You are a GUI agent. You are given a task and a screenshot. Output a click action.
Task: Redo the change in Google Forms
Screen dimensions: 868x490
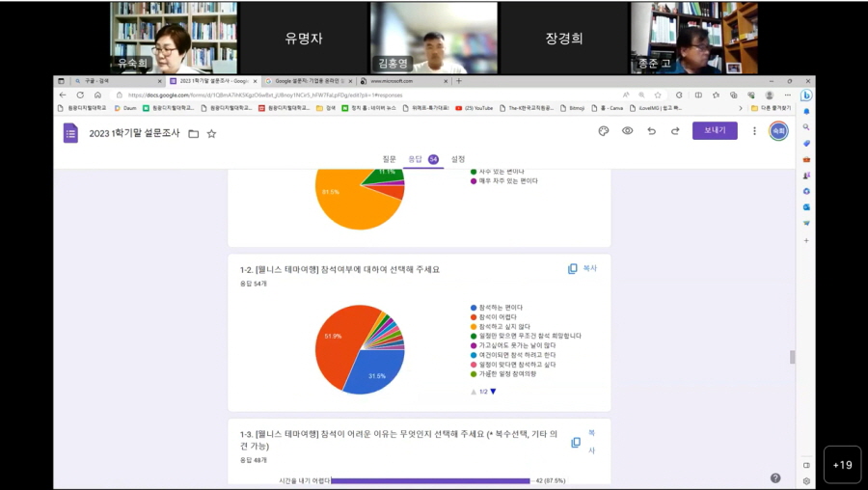point(675,131)
